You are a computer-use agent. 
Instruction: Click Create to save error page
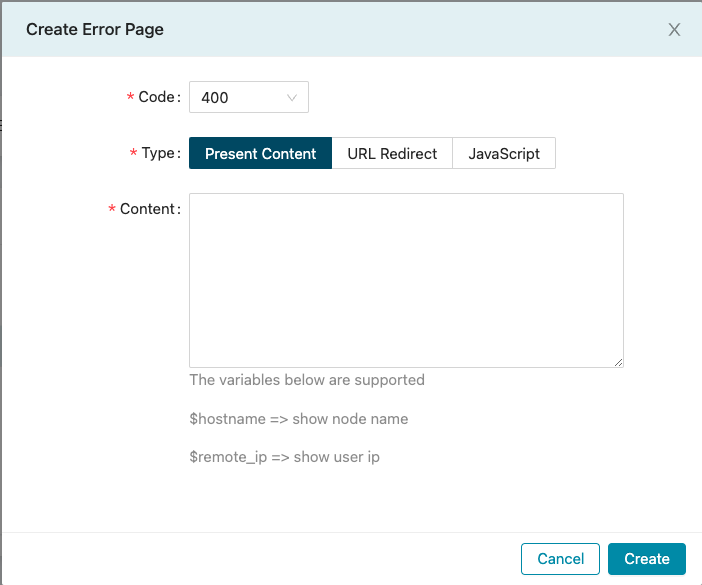coord(646,559)
